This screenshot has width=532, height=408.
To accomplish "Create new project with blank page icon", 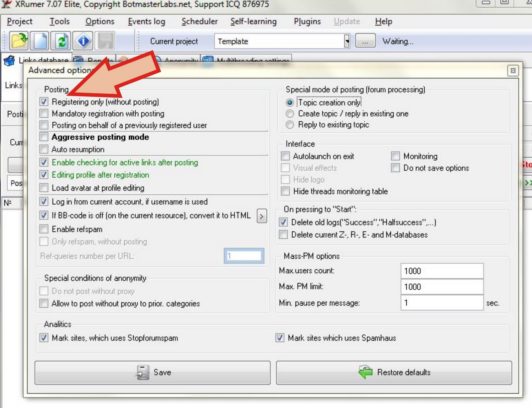I will [40, 41].
